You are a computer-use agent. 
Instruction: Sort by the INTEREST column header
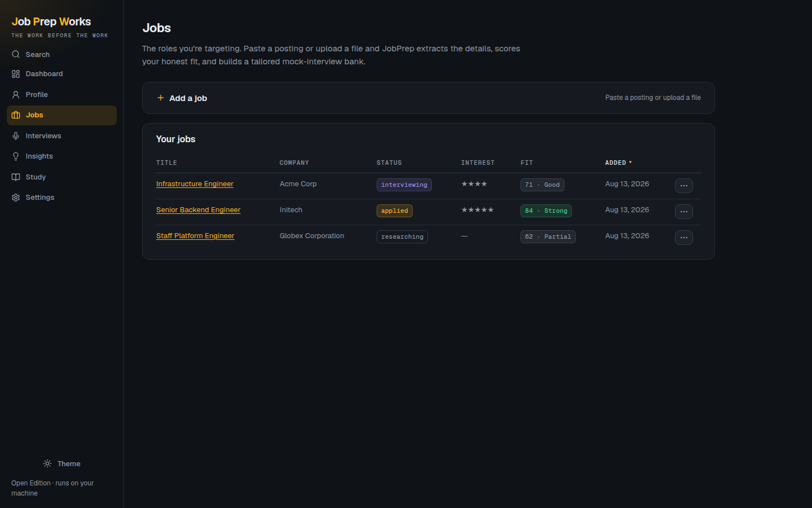coord(478,163)
